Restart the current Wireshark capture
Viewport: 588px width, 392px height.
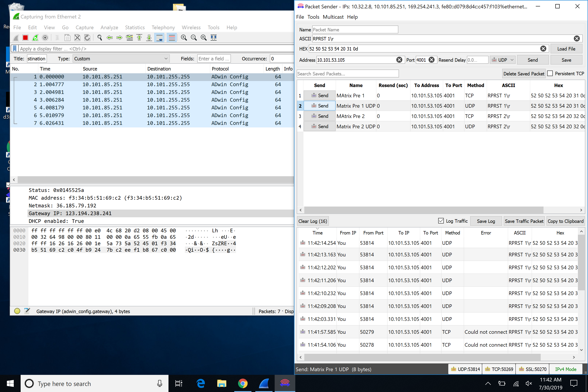point(35,37)
